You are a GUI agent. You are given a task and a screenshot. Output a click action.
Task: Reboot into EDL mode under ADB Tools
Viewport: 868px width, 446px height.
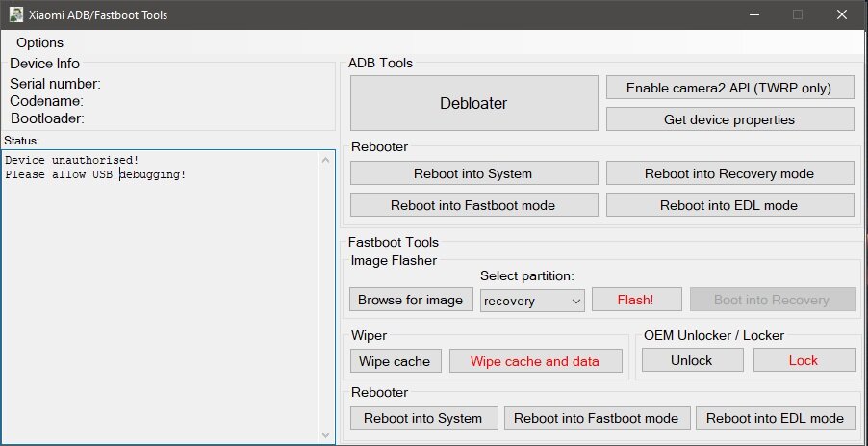click(729, 205)
